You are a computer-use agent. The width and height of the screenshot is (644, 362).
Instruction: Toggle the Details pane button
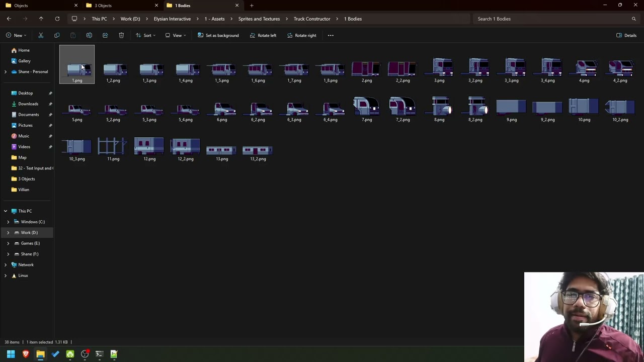tap(626, 35)
